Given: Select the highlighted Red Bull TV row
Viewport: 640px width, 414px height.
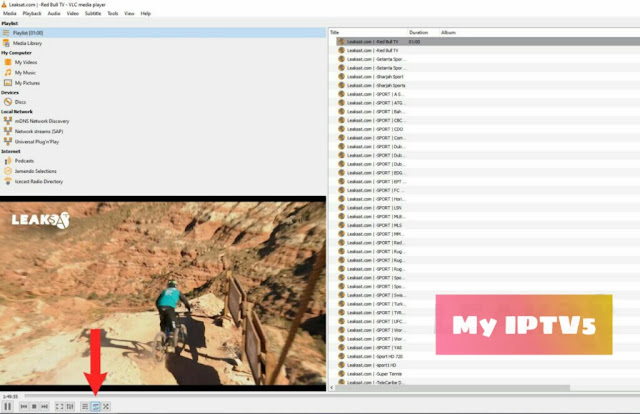Looking at the screenshot, I should pos(488,42).
